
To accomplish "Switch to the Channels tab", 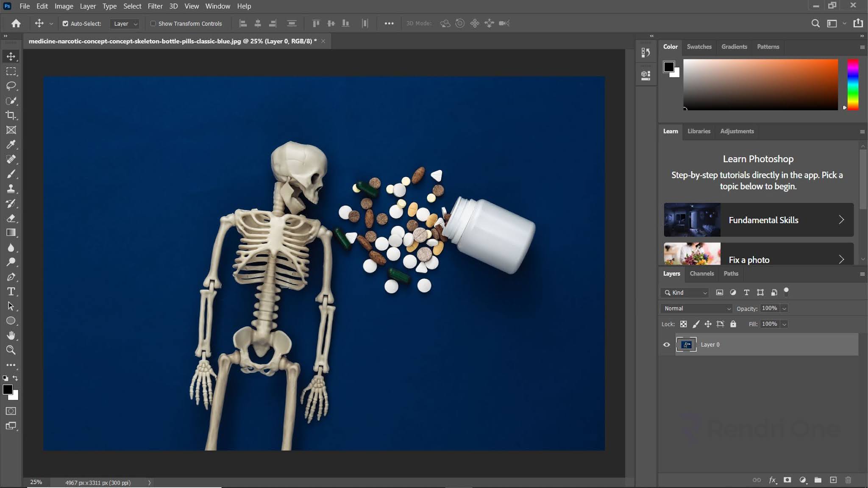I will (x=701, y=274).
